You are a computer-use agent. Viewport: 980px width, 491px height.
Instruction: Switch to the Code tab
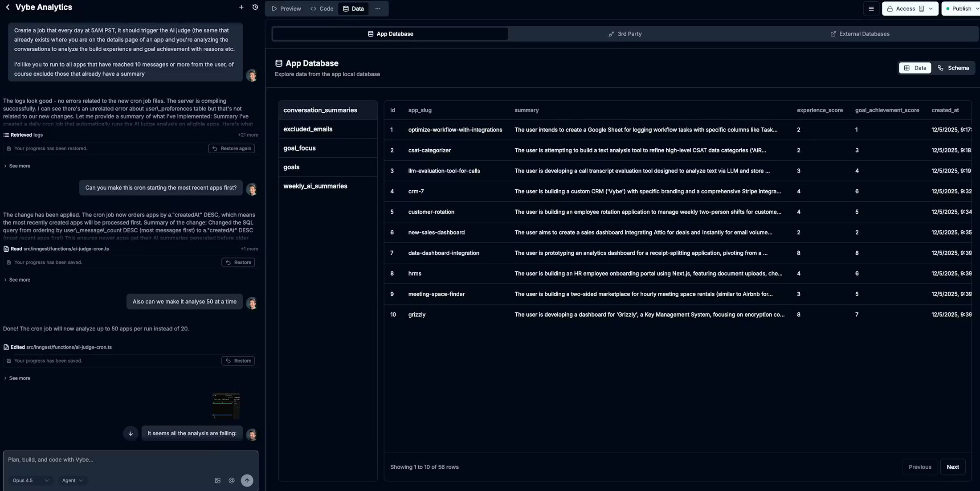(322, 8)
